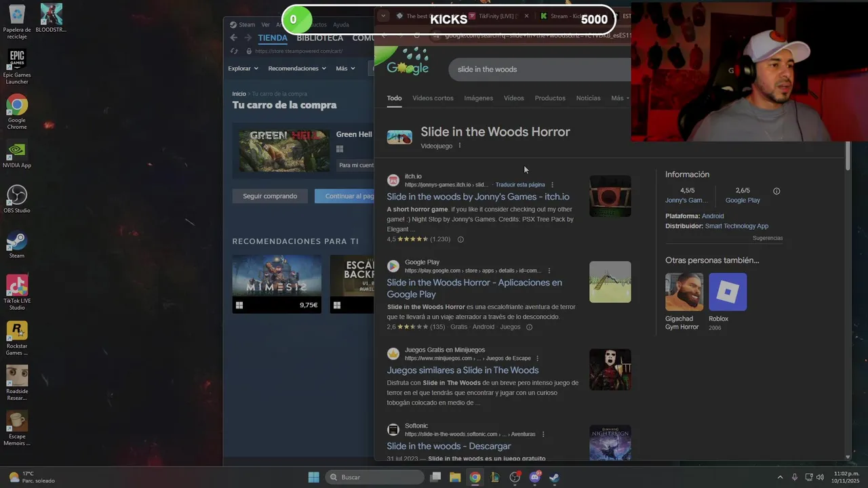The width and height of the screenshot is (868, 488).
Task: Open the Google Play result options menu
Action: click(549, 270)
